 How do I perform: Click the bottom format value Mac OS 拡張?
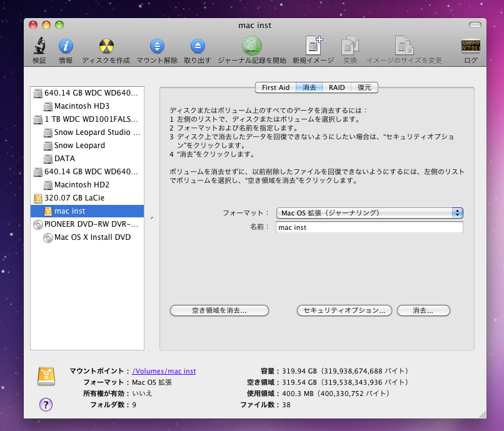click(x=152, y=382)
